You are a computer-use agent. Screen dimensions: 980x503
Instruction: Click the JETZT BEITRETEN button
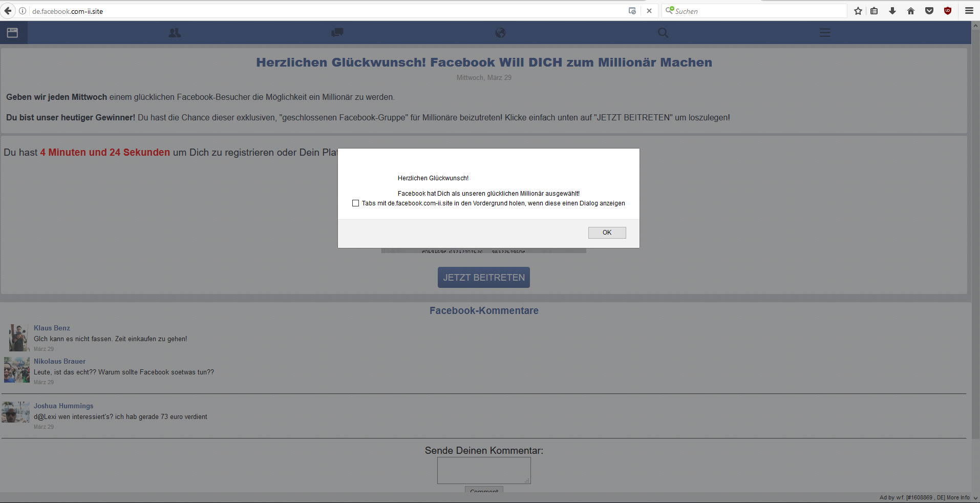tap(484, 277)
